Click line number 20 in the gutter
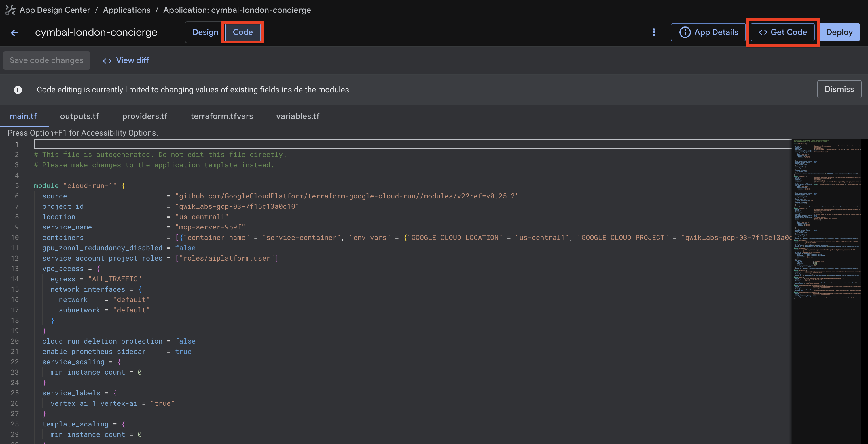 tap(15, 341)
